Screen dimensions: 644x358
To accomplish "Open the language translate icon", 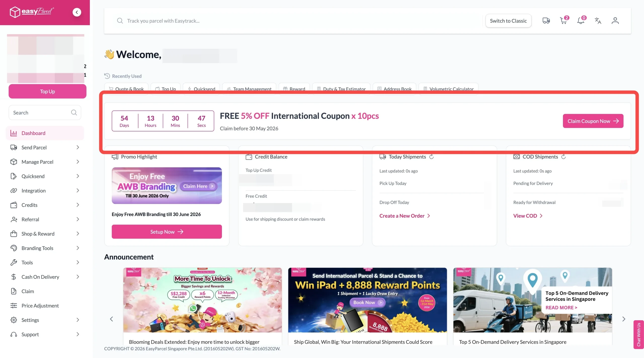I will tap(598, 21).
